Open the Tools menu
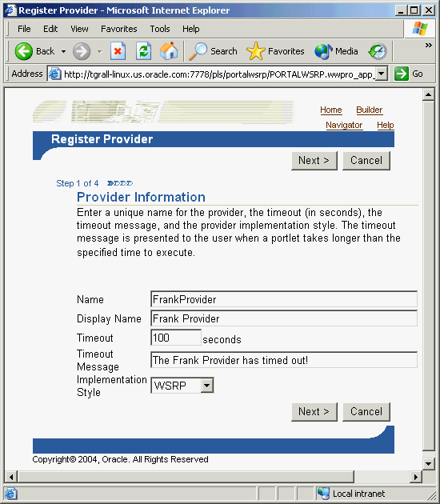The width and height of the screenshot is (440, 504). pos(160,29)
